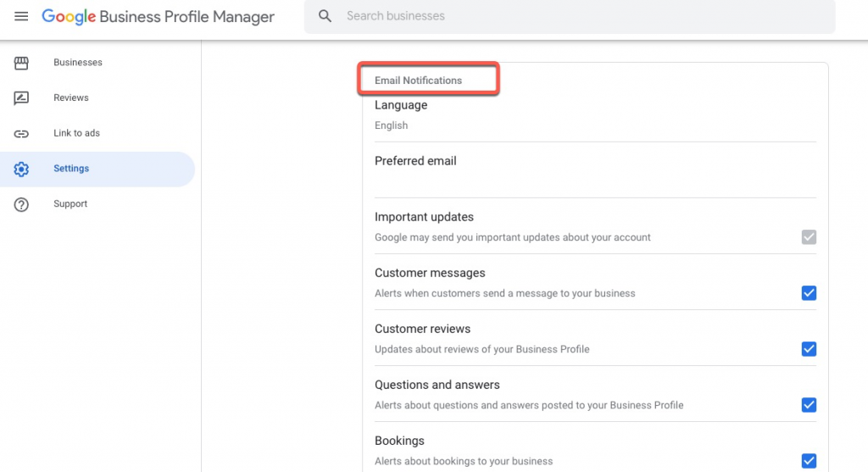Viewport: 868px width, 472px height.
Task: Click the Businesses storefront icon
Action: pyautogui.click(x=21, y=63)
